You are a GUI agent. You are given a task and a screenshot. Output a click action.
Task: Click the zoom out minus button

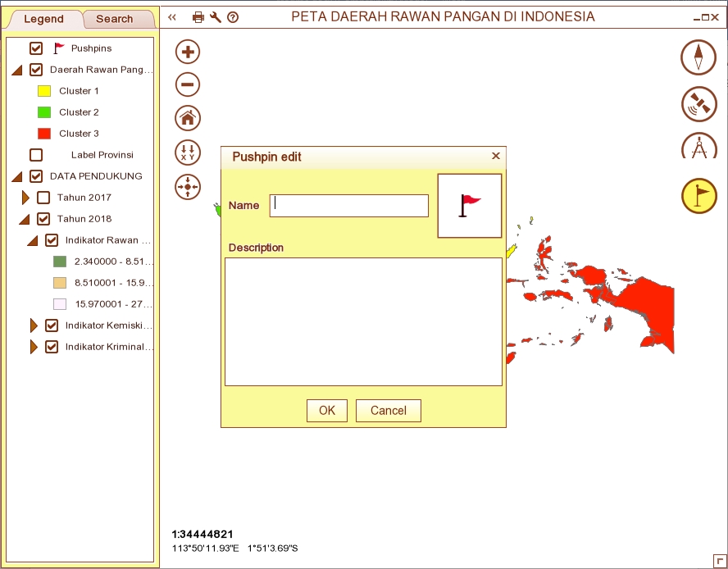pyautogui.click(x=188, y=84)
